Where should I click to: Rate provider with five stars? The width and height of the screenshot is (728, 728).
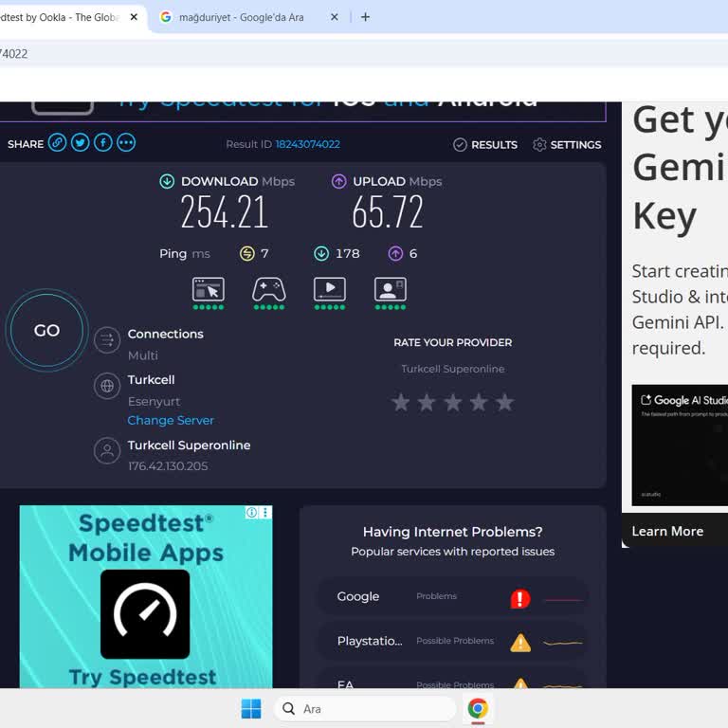point(504,403)
